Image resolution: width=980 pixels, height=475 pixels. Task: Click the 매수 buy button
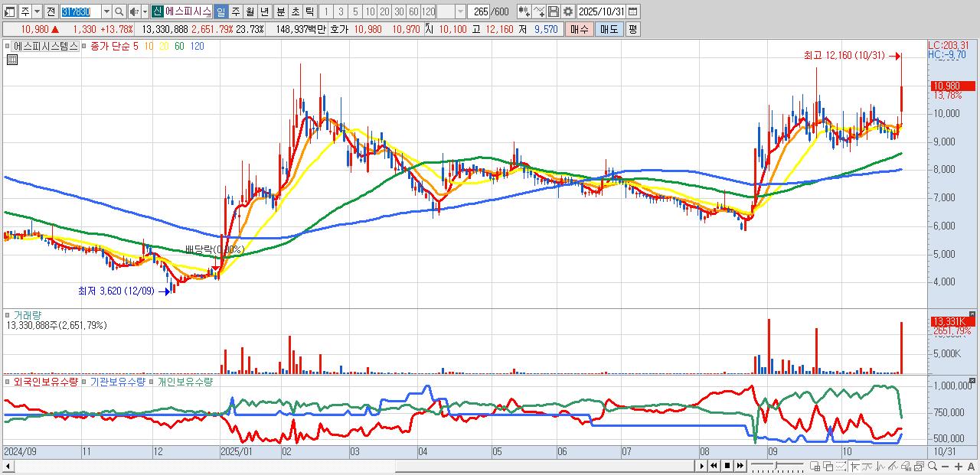(579, 29)
